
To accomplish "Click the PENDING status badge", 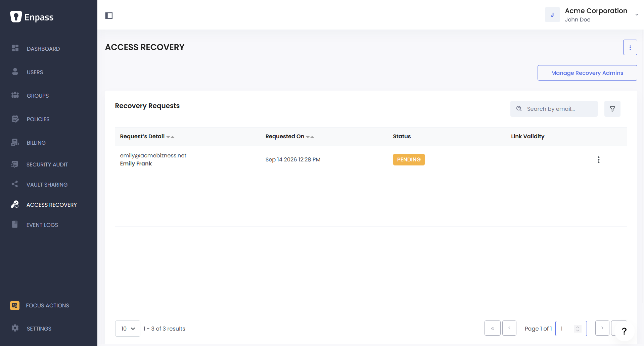I will click(409, 159).
